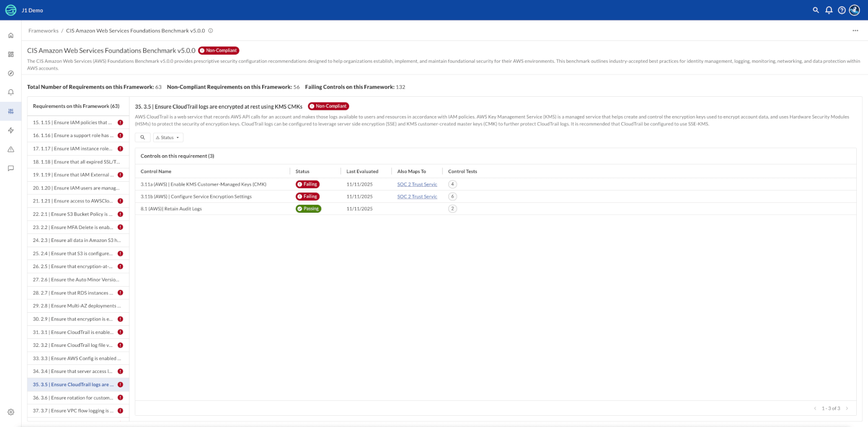The width and height of the screenshot is (868, 427).
Task: Select requirement 23. 2.2 MFA Delete
Action: (x=78, y=227)
